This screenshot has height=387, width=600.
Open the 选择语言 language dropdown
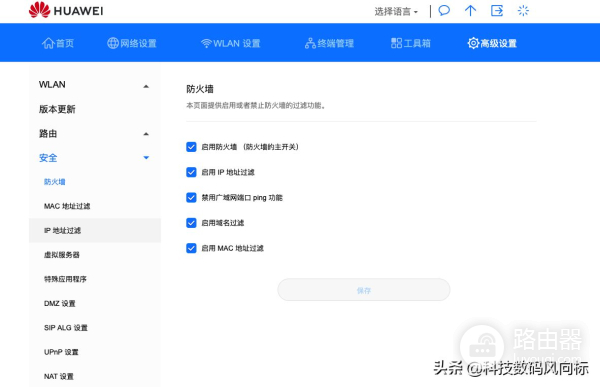[396, 11]
